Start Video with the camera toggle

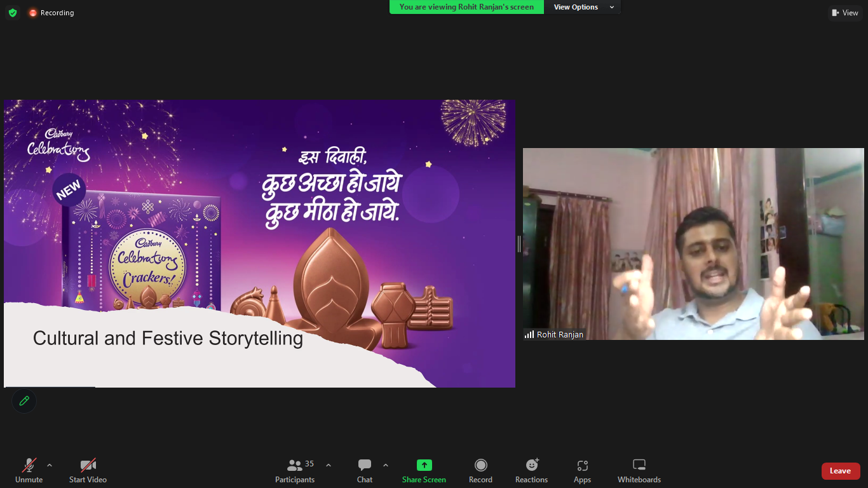coord(88,471)
